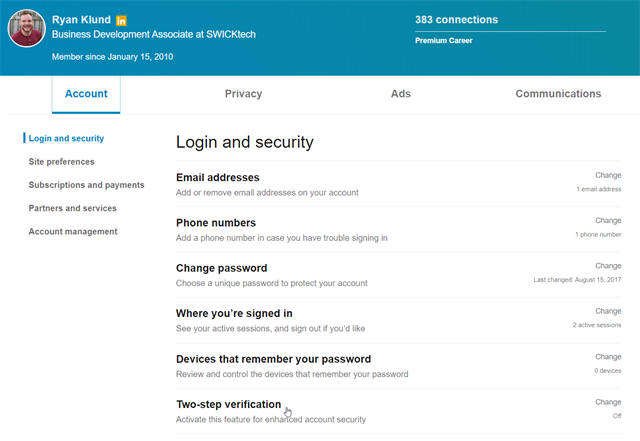The image size is (640, 441).
Task: Open Account management in sidebar
Action: [73, 232]
